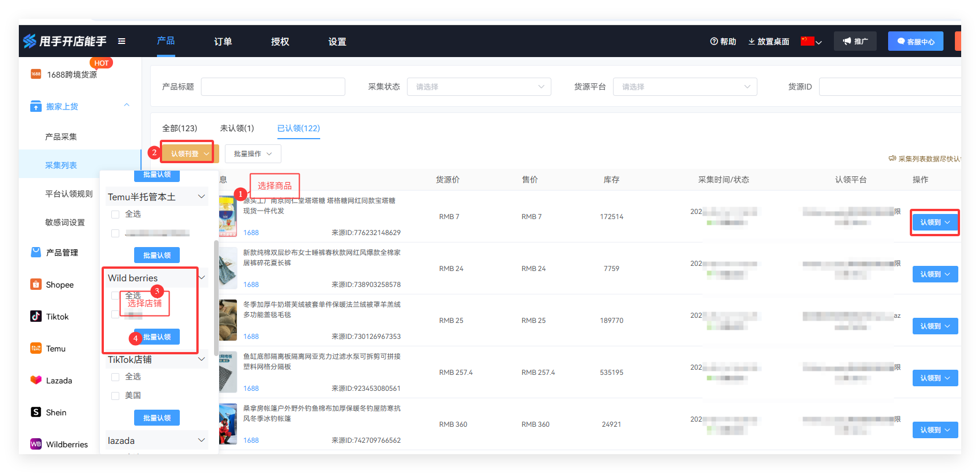
Task: Open the 货源平台 dropdown
Action: pos(685,87)
